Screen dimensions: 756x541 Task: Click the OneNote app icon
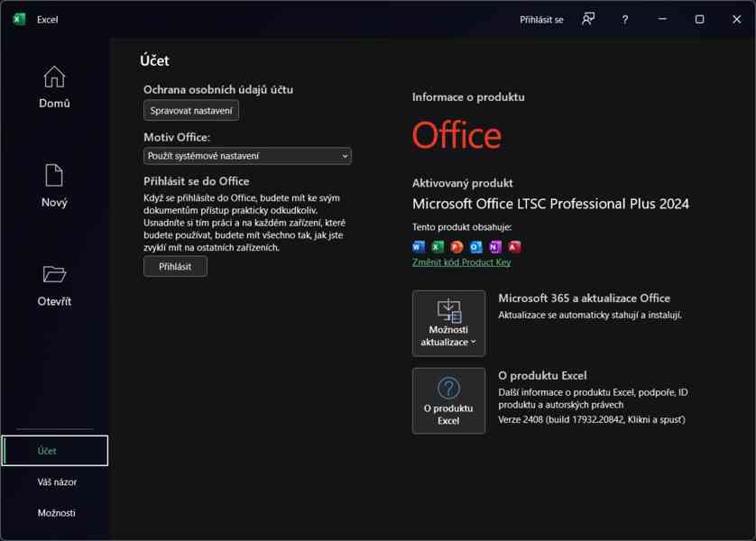click(495, 247)
